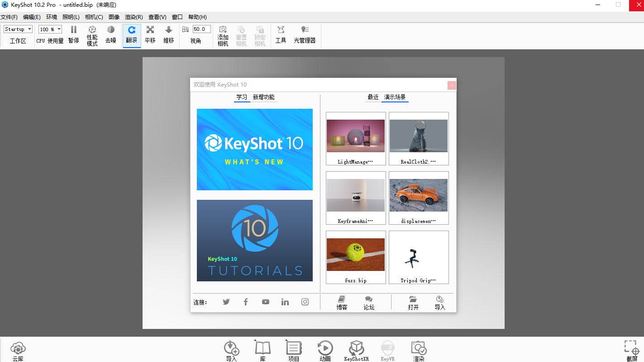The image size is (644, 362).
Task: Open the YouTube link in Connect row
Action: pyautogui.click(x=265, y=302)
